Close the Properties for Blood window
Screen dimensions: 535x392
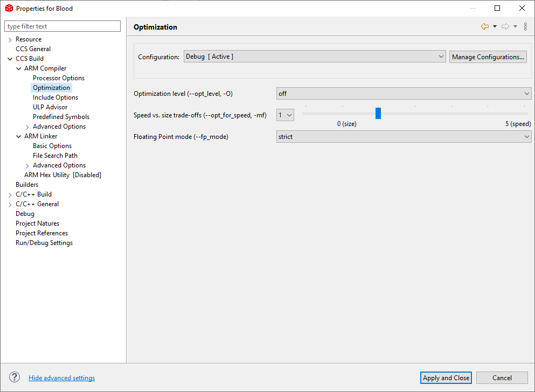tap(522, 8)
